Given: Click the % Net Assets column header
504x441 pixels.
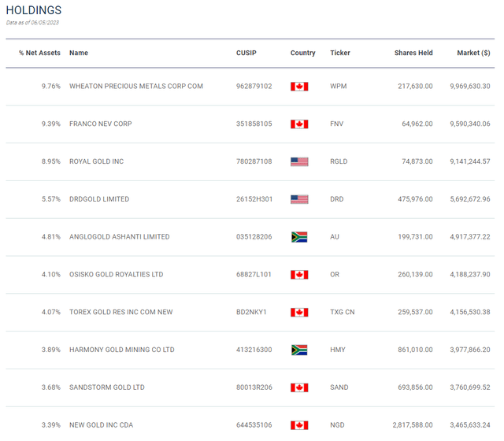Looking at the screenshot, I should point(39,53).
